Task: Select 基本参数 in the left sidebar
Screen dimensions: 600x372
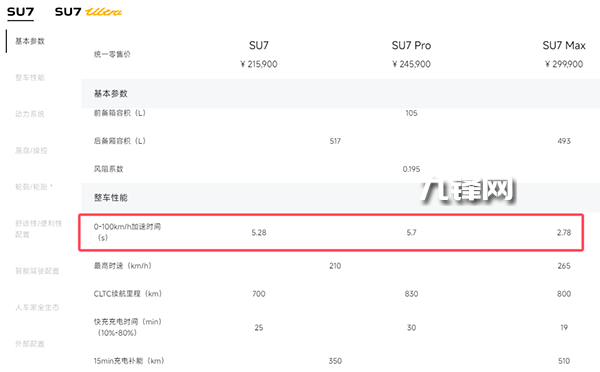Action: (30, 41)
